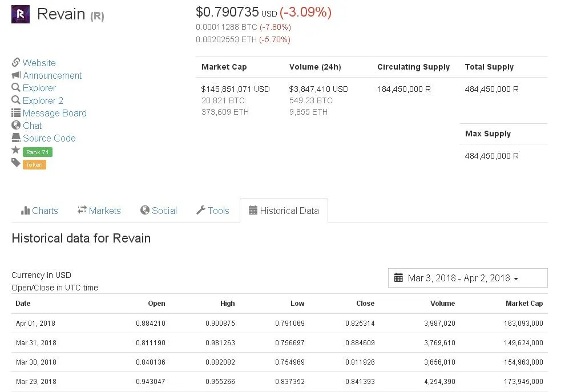Image resolution: width=569 pixels, height=392 pixels.
Task: Click the drive icon beside Source Code
Action: (x=15, y=138)
